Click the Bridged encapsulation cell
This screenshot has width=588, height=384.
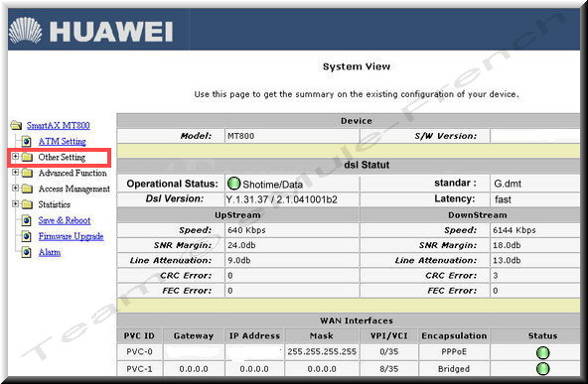(x=454, y=369)
